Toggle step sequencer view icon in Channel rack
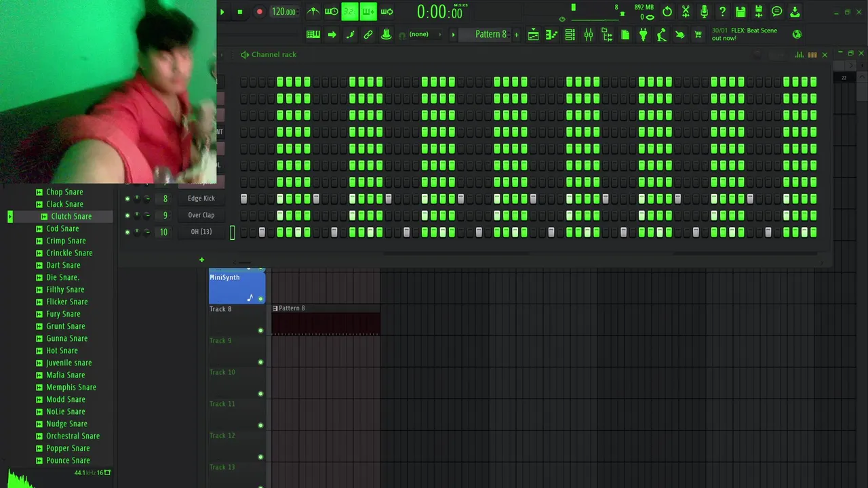Image resolution: width=868 pixels, height=488 pixels. 812,55
